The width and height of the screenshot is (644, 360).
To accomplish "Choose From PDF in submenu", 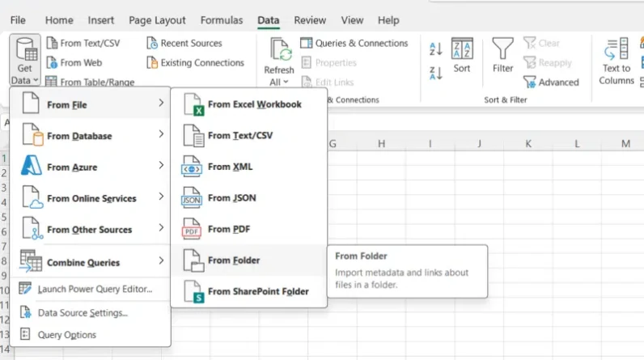I will [249, 229].
